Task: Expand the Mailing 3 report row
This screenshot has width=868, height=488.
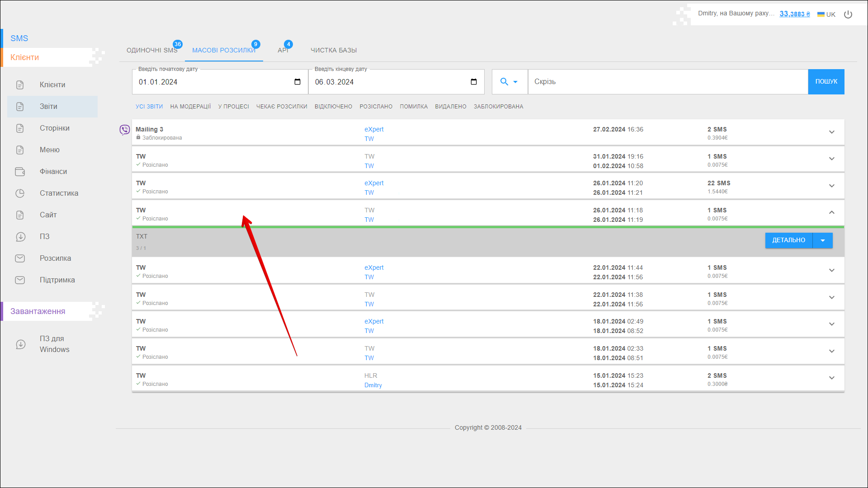Action: coord(831,132)
